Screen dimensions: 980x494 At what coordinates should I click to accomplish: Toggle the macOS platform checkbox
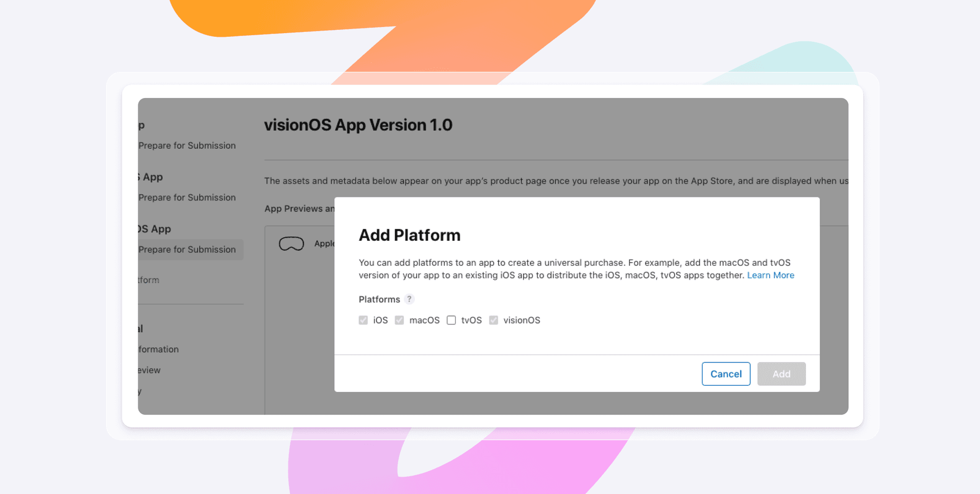[400, 320]
